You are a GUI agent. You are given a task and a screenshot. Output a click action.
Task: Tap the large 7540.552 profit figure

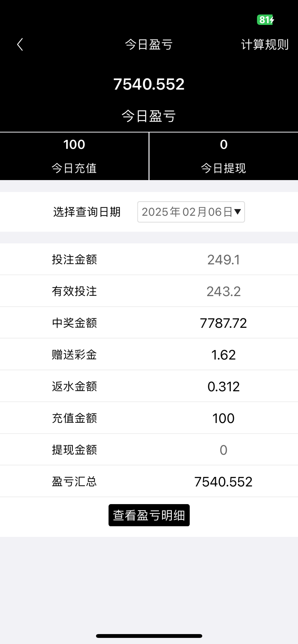pyautogui.click(x=149, y=84)
